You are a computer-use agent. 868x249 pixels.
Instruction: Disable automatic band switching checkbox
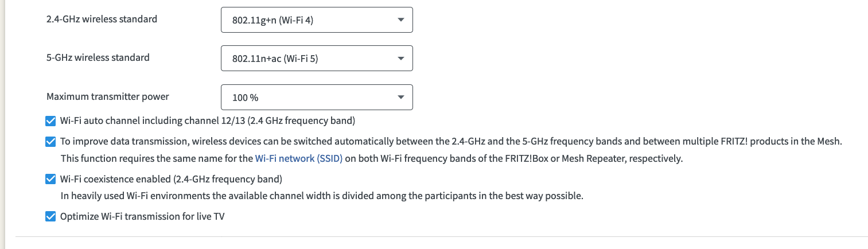click(x=50, y=141)
